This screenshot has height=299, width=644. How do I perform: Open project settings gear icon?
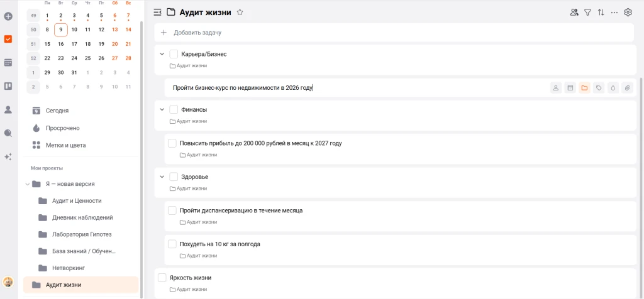tap(627, 12)
